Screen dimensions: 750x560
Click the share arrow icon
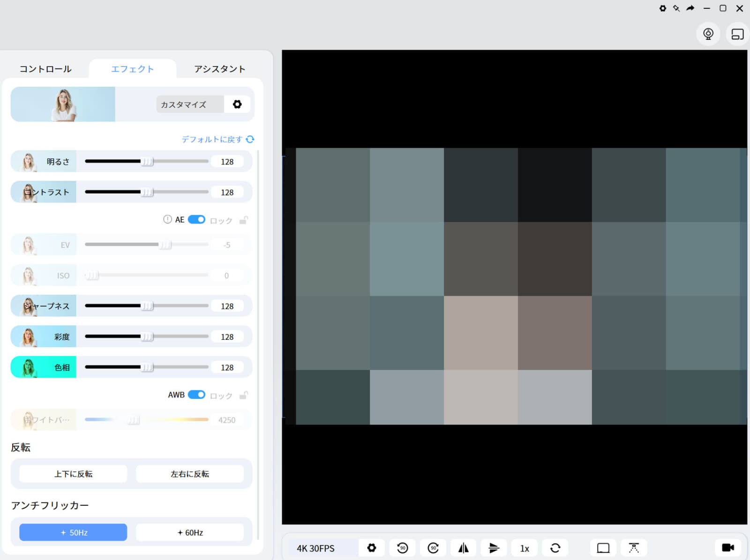(x=690, y=8)
